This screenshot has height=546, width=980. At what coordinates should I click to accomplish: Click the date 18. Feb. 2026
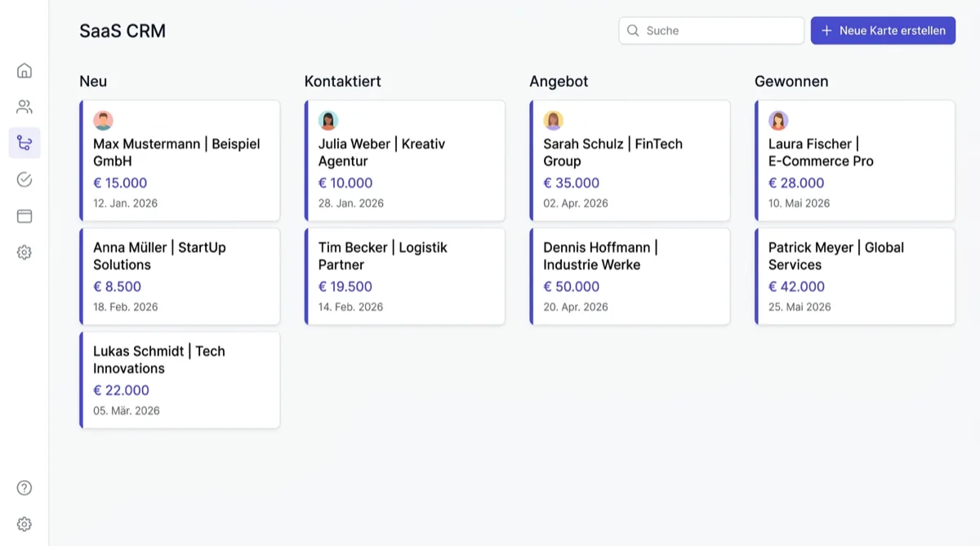click(126, 307)
